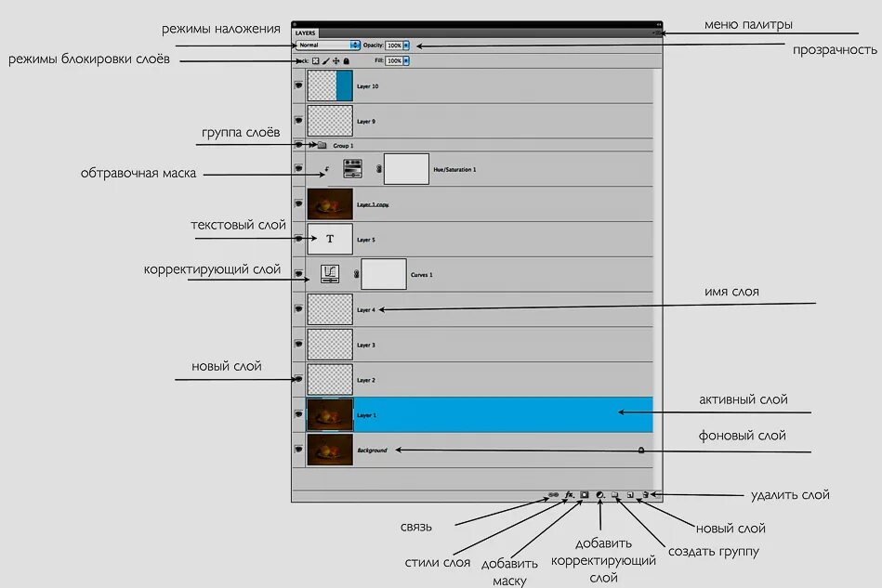Click the "Background" layer name
Image resolution: width=882 pixels, height=588 pixels.
coord(372,451)
